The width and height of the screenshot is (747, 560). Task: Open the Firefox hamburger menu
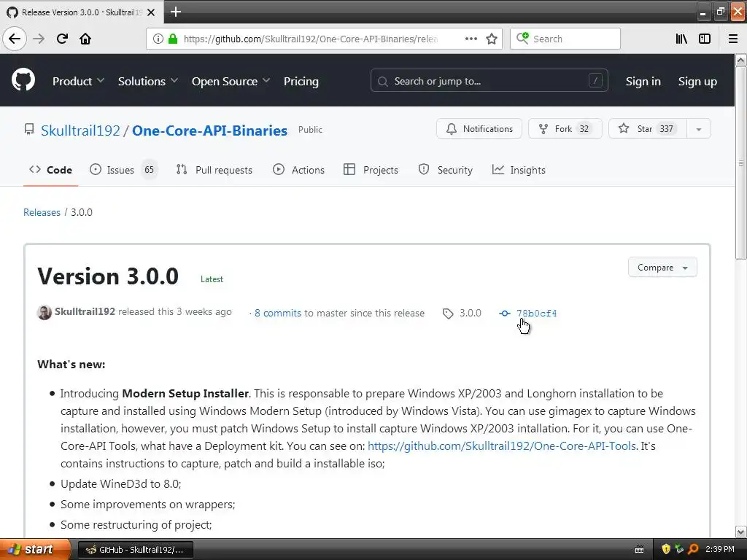point(733,39)
